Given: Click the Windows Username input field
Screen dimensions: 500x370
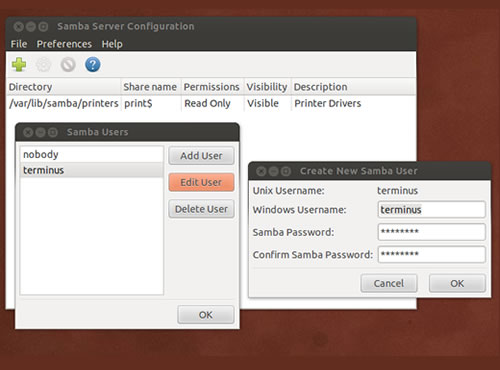Looking at the screenshot, I should coord(432,210).
